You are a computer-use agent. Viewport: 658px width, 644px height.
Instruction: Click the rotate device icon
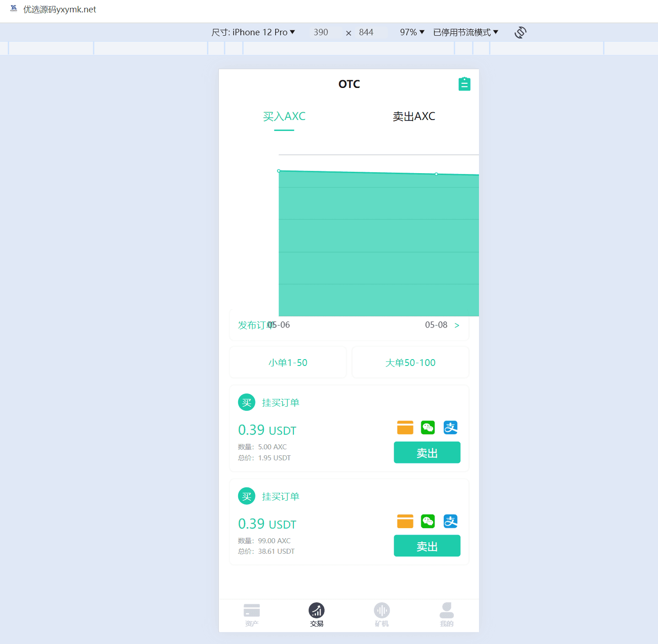coord(520,33)
